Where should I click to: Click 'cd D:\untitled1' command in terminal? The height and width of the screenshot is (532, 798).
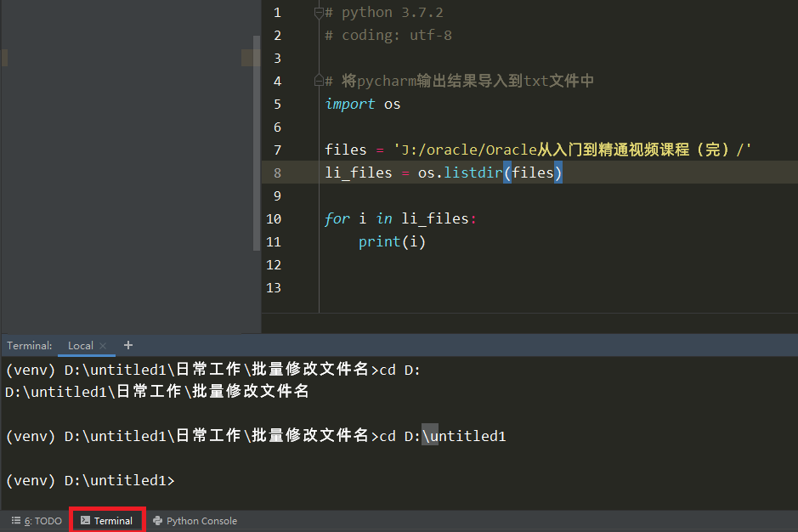pos(442,436)
